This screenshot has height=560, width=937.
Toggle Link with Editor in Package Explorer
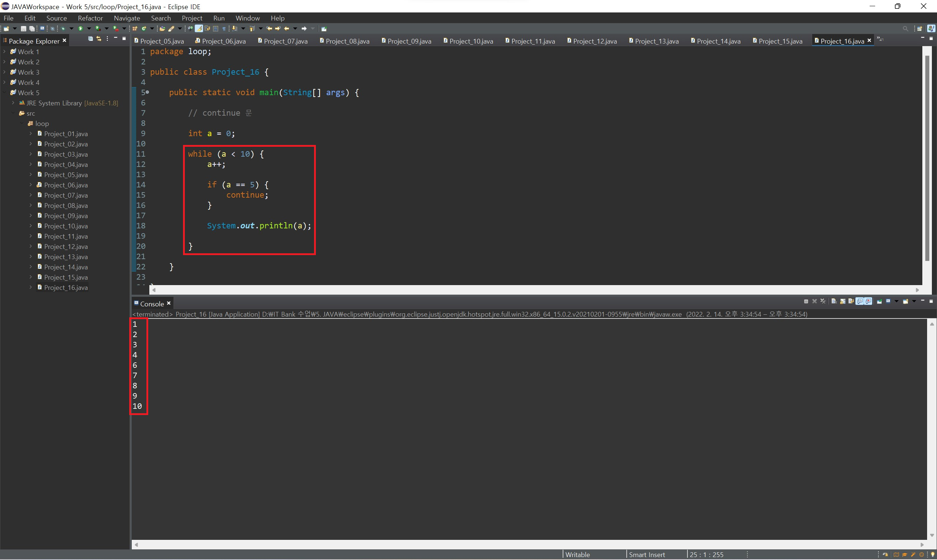coord(99,39)
